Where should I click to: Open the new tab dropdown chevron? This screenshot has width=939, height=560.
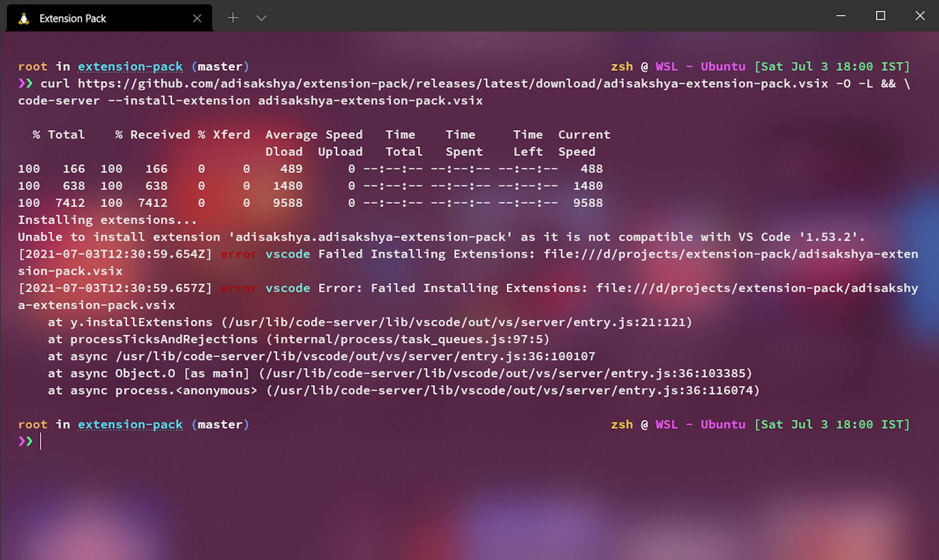click(x=261, y=18)
